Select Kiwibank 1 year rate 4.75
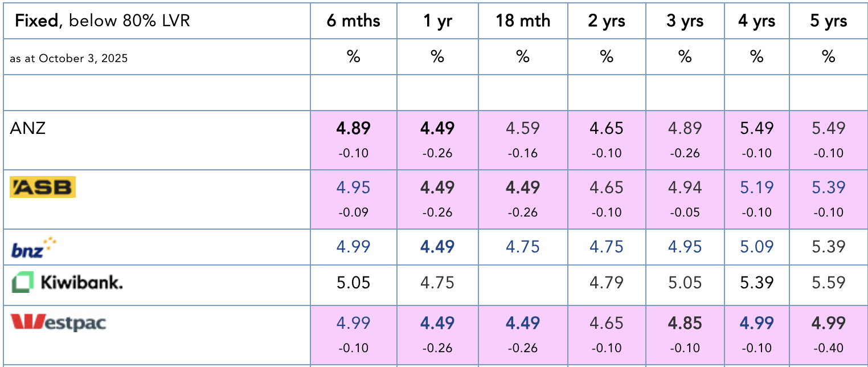 (x=437, y=282)
